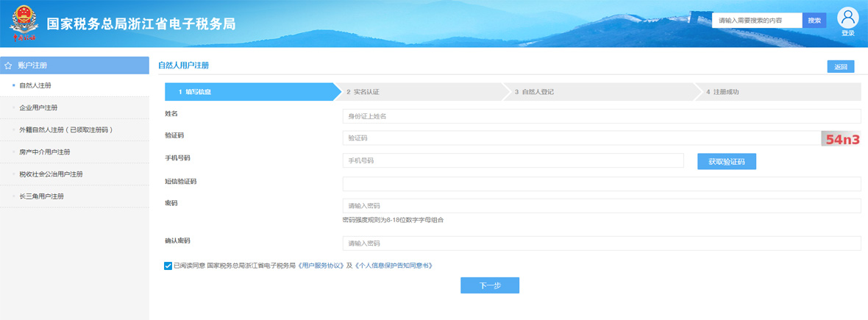
Task: Click the 账户注册 sidebar header
Action: tap(75, 65)
